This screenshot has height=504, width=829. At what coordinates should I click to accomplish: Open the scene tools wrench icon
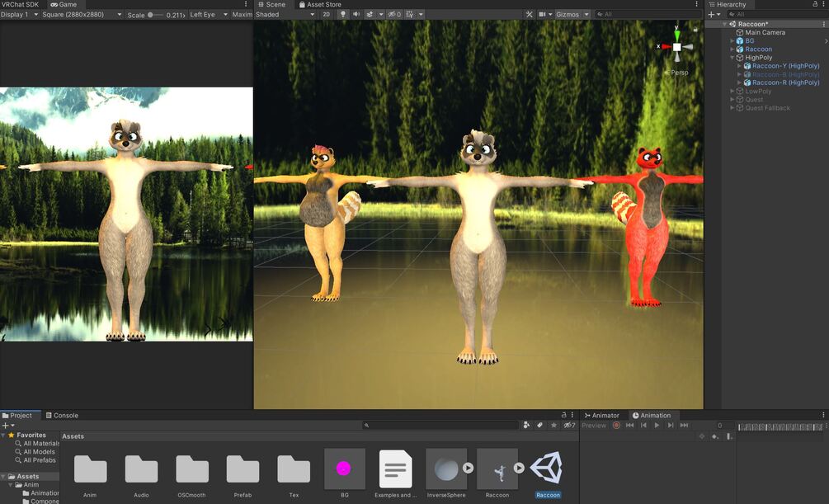(530, 14)
